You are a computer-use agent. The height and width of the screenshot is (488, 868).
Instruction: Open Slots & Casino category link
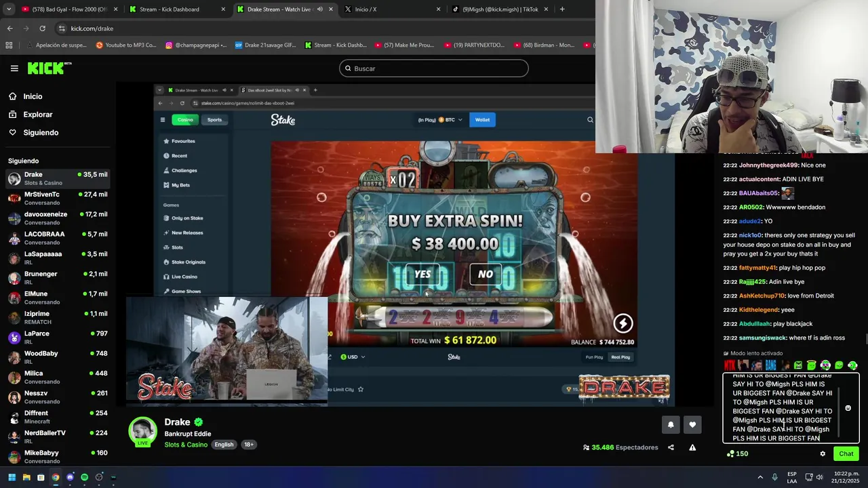point(186,445)
